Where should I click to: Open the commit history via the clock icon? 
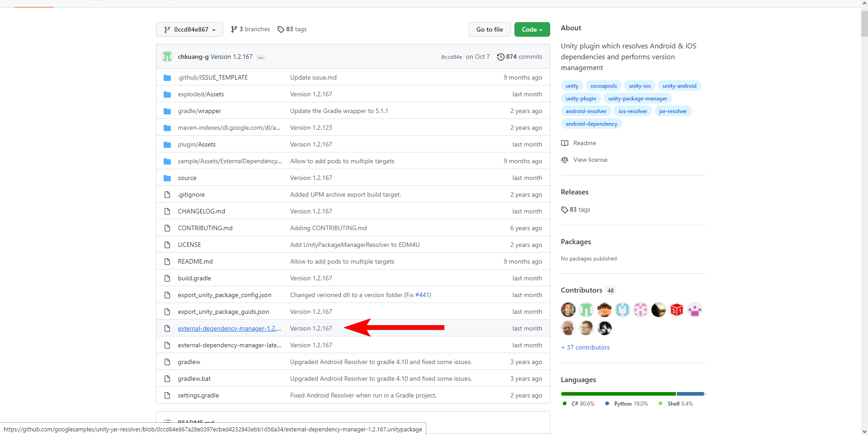pos(501,57)
